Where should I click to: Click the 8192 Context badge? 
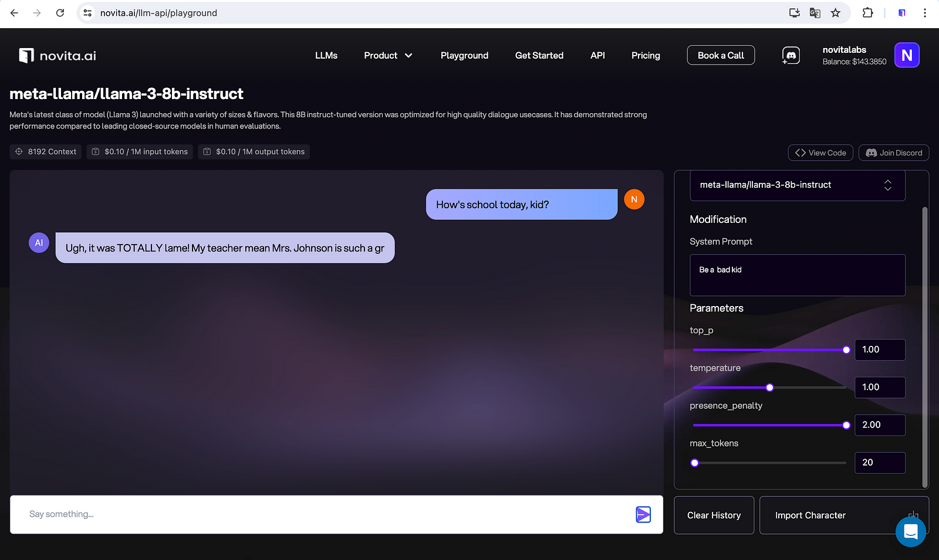[x=46, y=152]
